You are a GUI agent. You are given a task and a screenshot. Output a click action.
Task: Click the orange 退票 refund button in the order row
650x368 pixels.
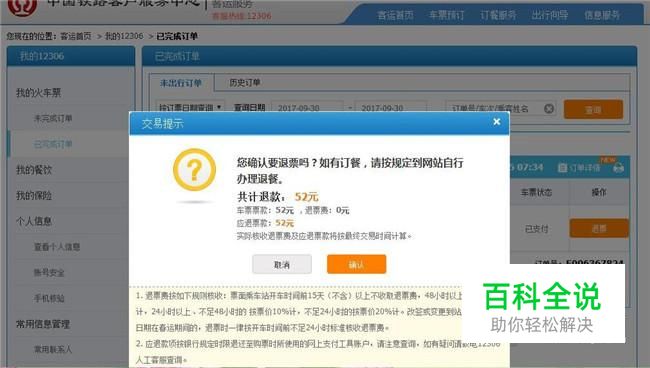point(599,228)
